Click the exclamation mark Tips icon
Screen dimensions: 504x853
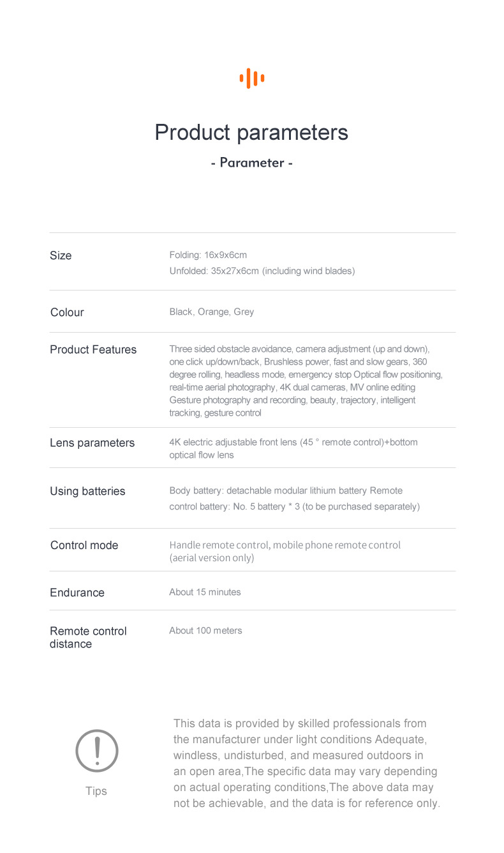(x=97, y=751)
